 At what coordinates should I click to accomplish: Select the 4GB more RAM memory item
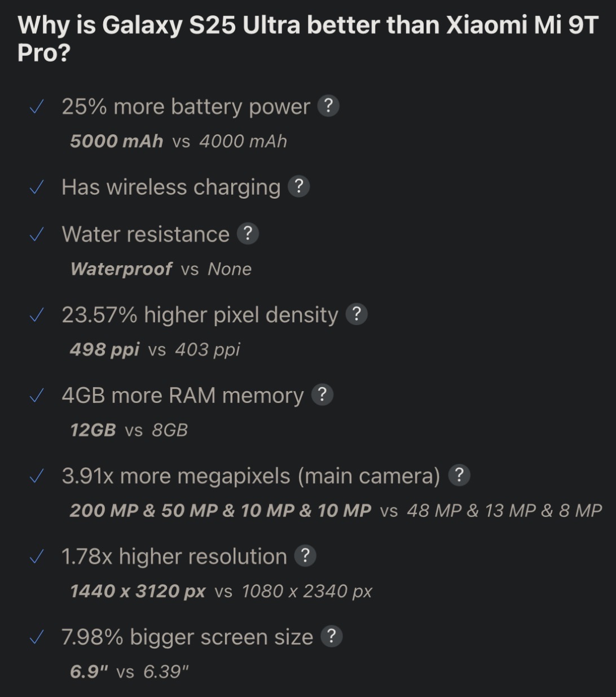[183, 396]
